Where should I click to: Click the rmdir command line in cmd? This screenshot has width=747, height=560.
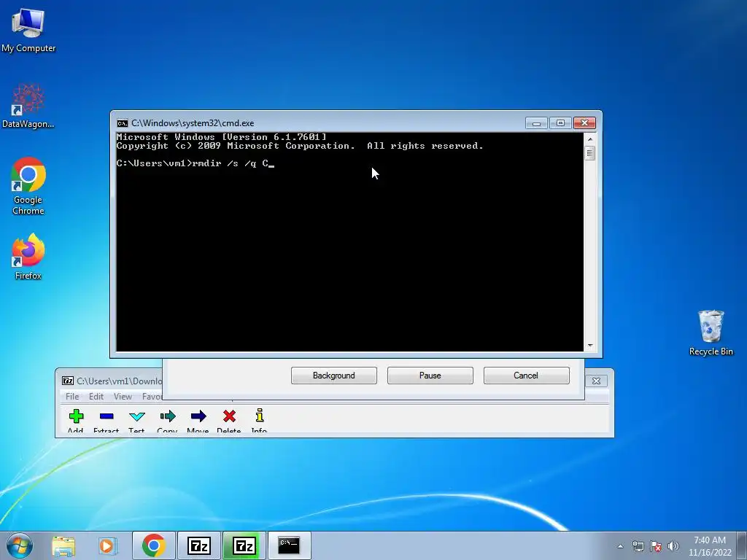(196, 163)
